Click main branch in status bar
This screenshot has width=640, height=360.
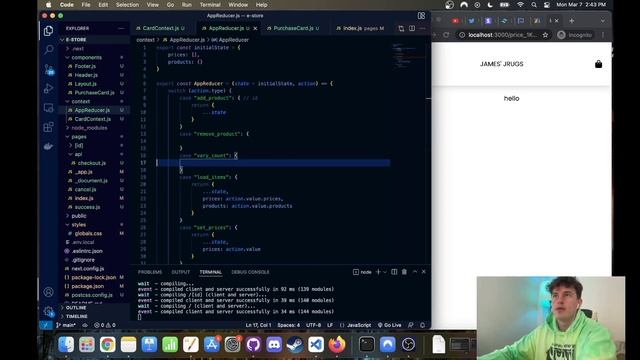(66, 325)
